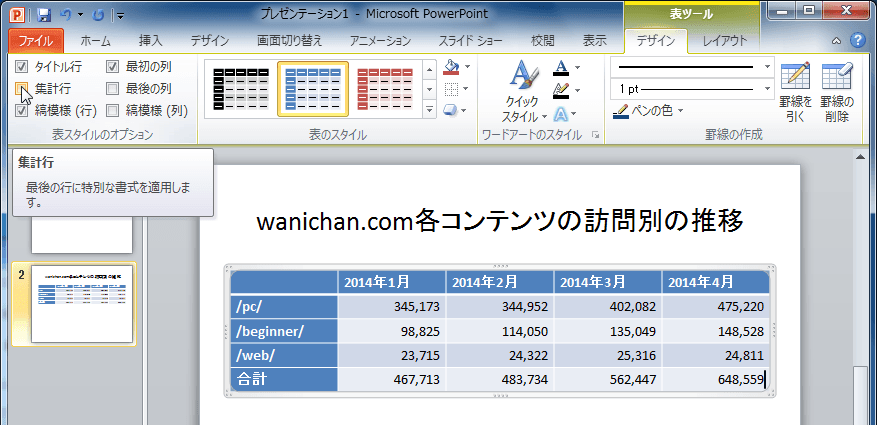
Task: Enable the 最後の列 checkbox
Action: pyautogui.click(x=112, y=88)
